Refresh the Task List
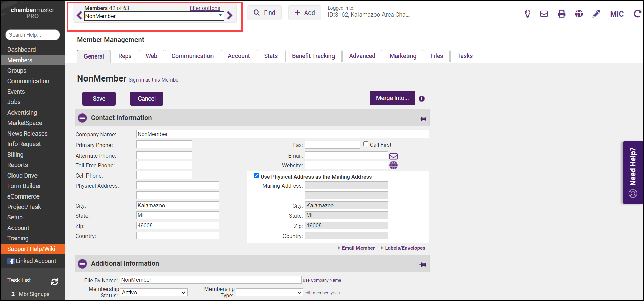 click(x=55, y=282)
